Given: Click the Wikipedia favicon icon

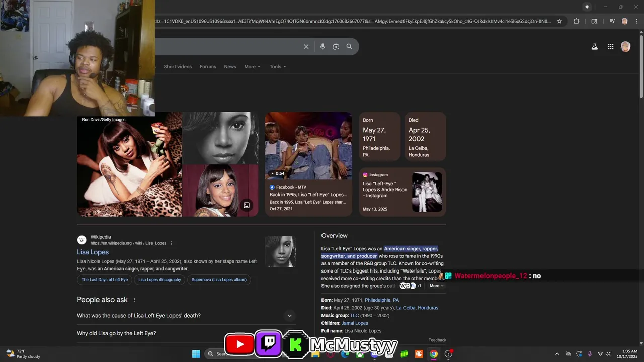Looking at the screenshot, I should pyautogui.click(x=82, y=240).
